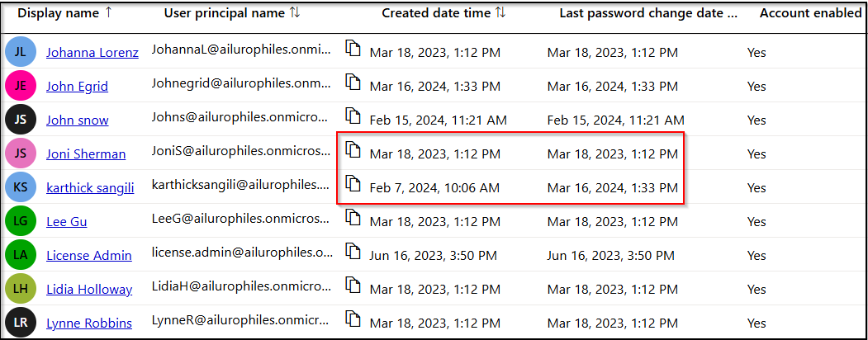Screen dimensions: 868x340
Task: Copy Joni Sherman's user principal name
Action: pos(353,150)
